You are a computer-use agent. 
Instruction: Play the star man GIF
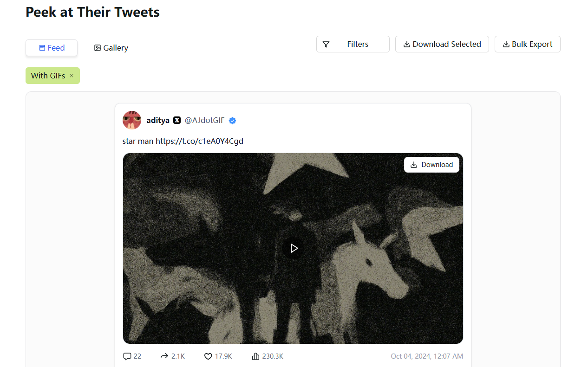pyautogui.click(x=293, y=248)
